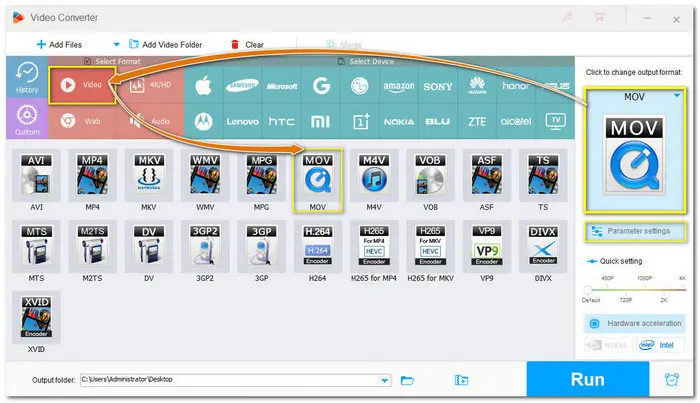The height and width of the screenshot is (403, 700).
Task: Open Samsung device presets
Action: tap(242, 85)
